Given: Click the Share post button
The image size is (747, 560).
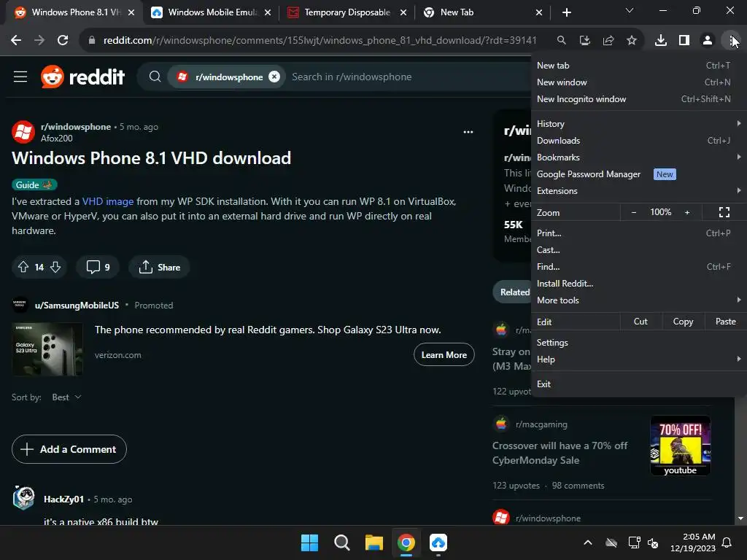Looking at the screenshot, I should pos(159,267).
